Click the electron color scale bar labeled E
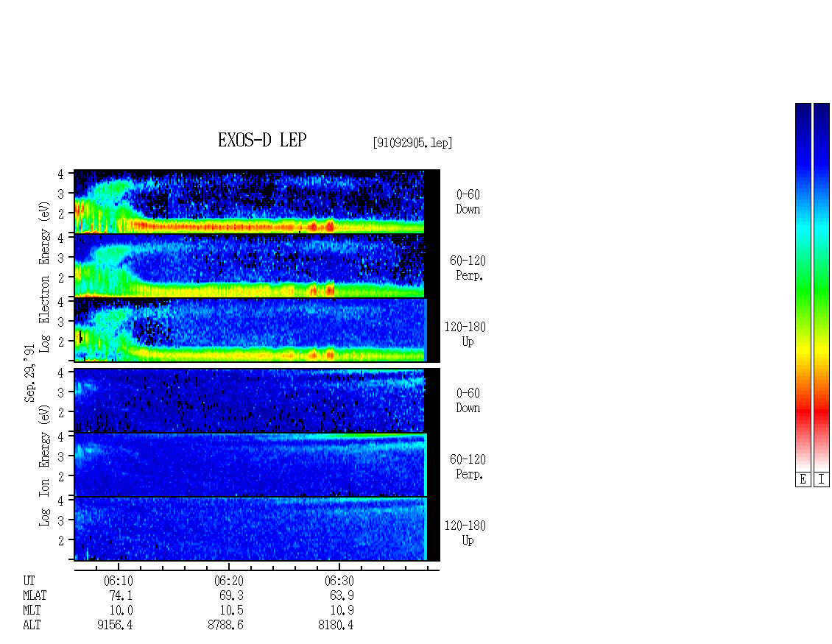The width and height of the screenshot is (832, 644). tap(803, 287)
